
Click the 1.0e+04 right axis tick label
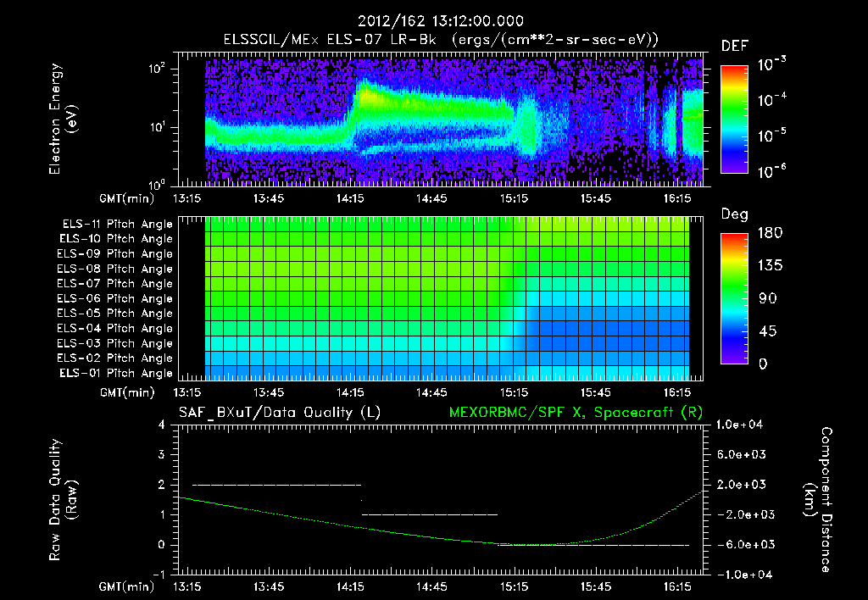[739, 425]
